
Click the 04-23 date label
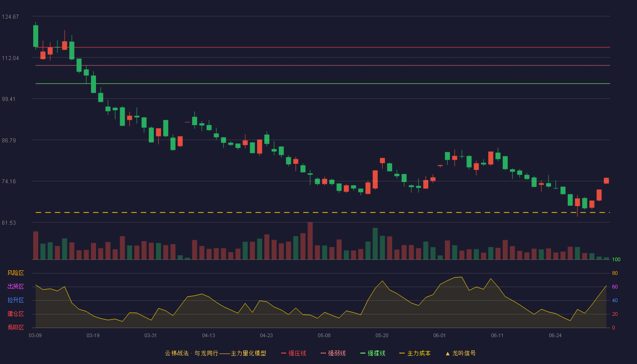coord(266,335)
